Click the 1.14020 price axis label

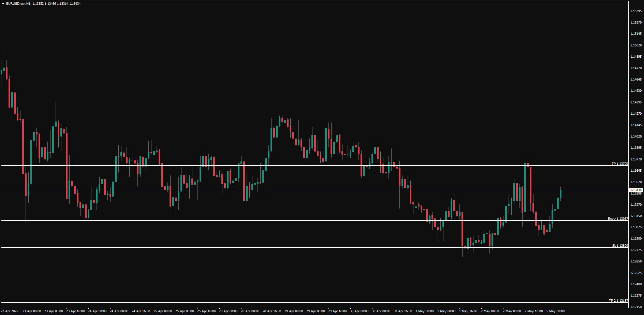coord(636,137)
